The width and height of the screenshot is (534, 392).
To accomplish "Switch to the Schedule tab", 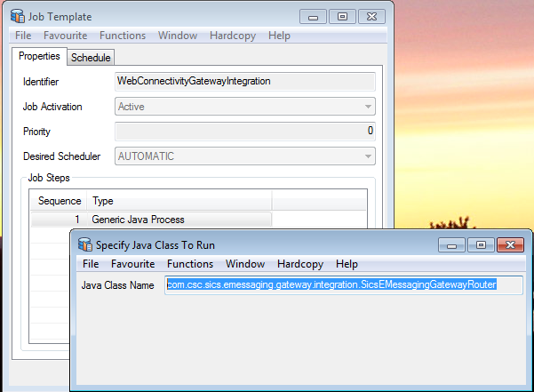I will (91, 58).
